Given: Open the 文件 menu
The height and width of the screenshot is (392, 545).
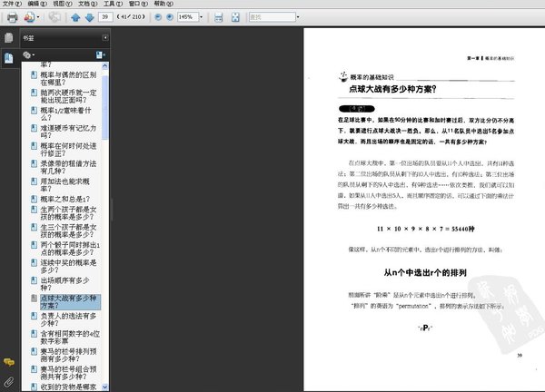Looking at the screenshot, I should tap(12, 4).
